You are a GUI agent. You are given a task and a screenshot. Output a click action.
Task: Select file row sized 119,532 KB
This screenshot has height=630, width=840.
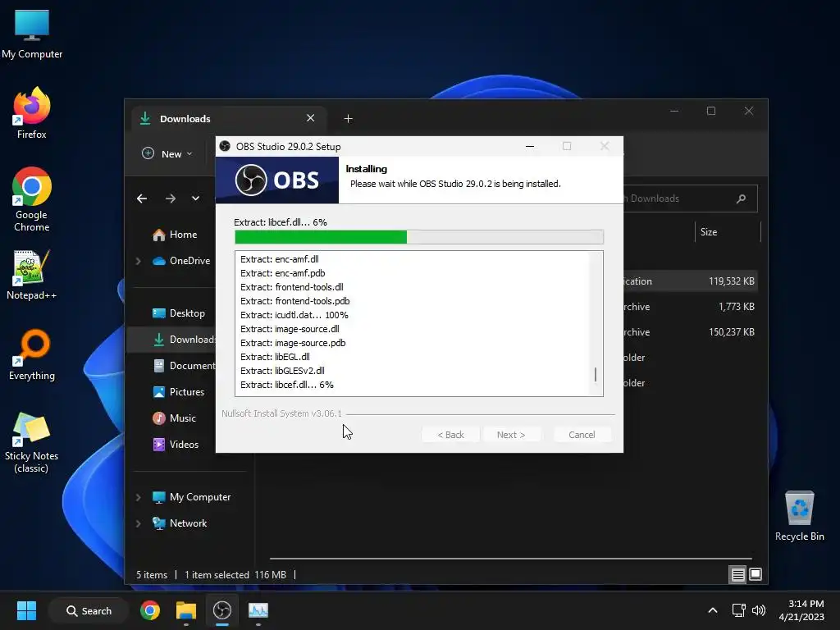click(690, 281)
